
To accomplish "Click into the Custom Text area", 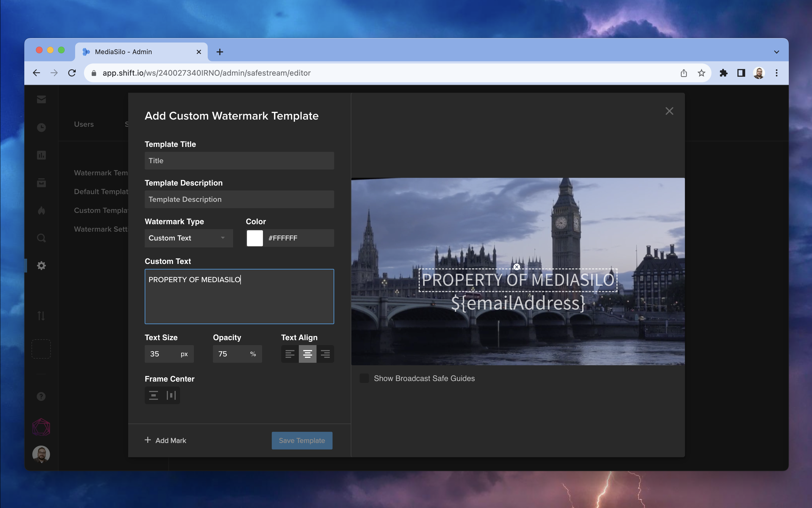I will coord(239,296).
